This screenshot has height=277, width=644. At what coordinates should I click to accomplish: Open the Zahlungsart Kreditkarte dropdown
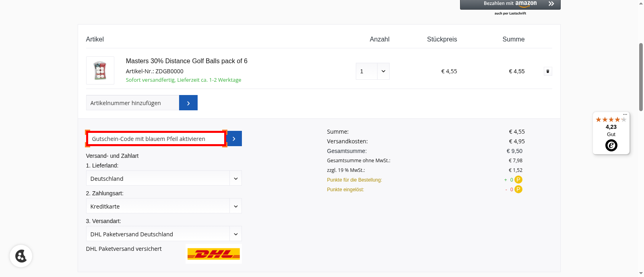[163, 206]
